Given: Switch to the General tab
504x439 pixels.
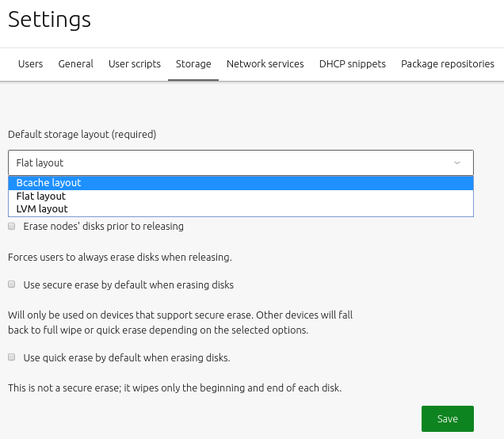Looking at the screenshot, I should coord(75,64).
